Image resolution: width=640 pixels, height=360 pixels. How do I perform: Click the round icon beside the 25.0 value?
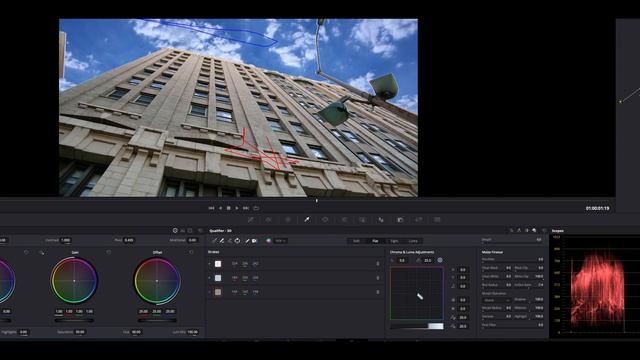pyautogui.click(x=440, y=260)
